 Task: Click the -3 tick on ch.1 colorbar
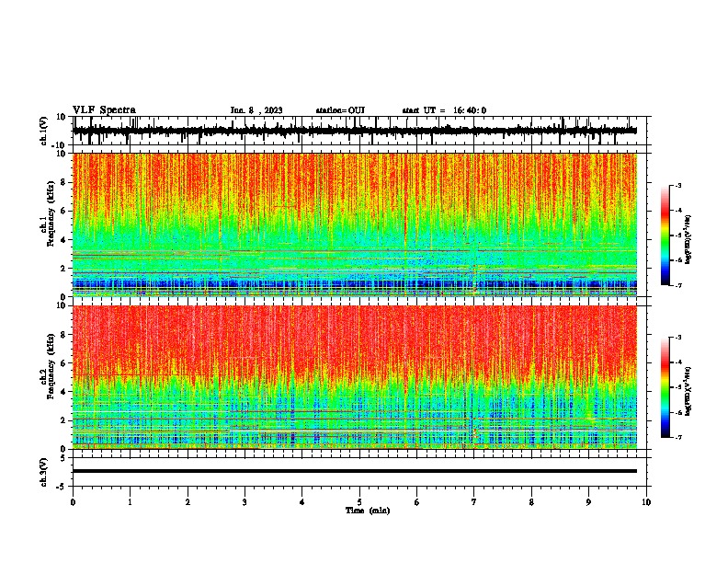click(678, 186)
